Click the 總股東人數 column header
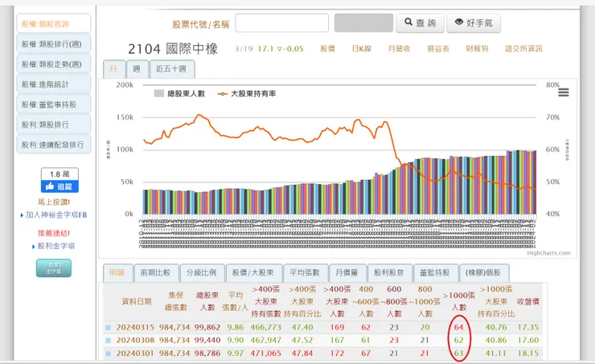Viewport: 595px width, 364px height. (207, 301)
